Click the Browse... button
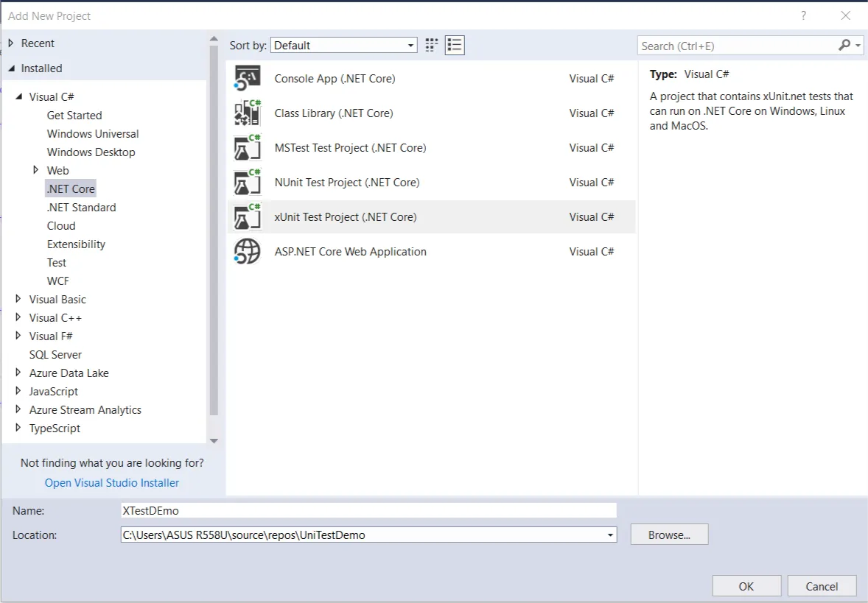The width and height of the screenshot is (868, 603). click(x=669, y=535)
